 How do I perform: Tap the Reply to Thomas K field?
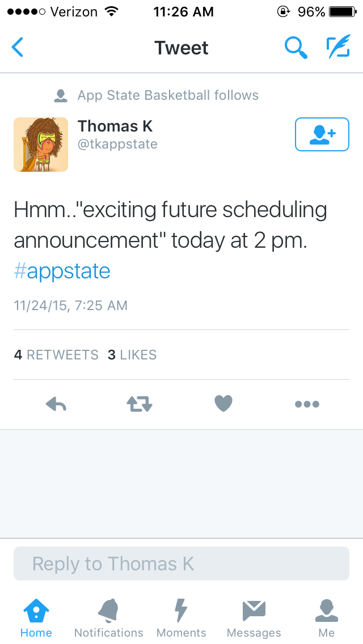tap(181, 563)
